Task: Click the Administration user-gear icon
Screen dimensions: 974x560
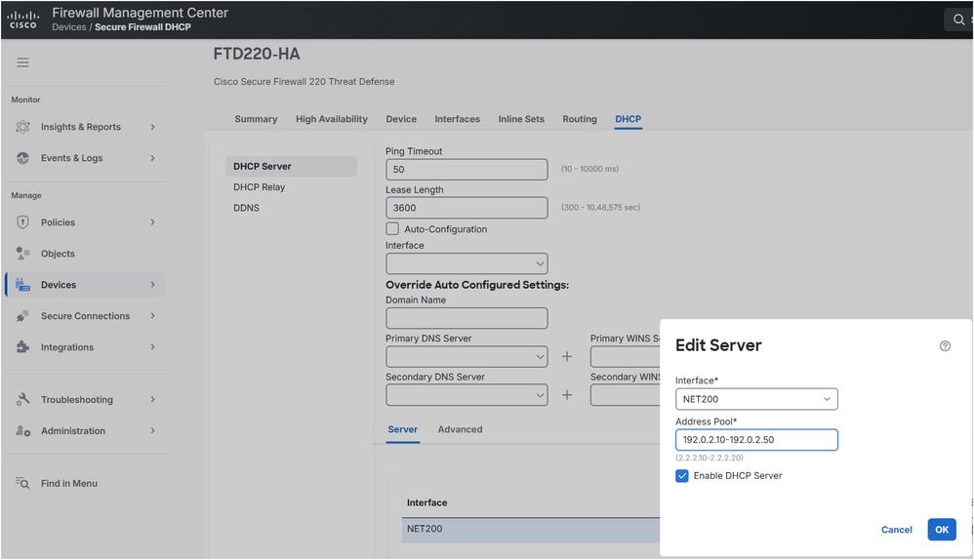Action: [x=23, y=430]
